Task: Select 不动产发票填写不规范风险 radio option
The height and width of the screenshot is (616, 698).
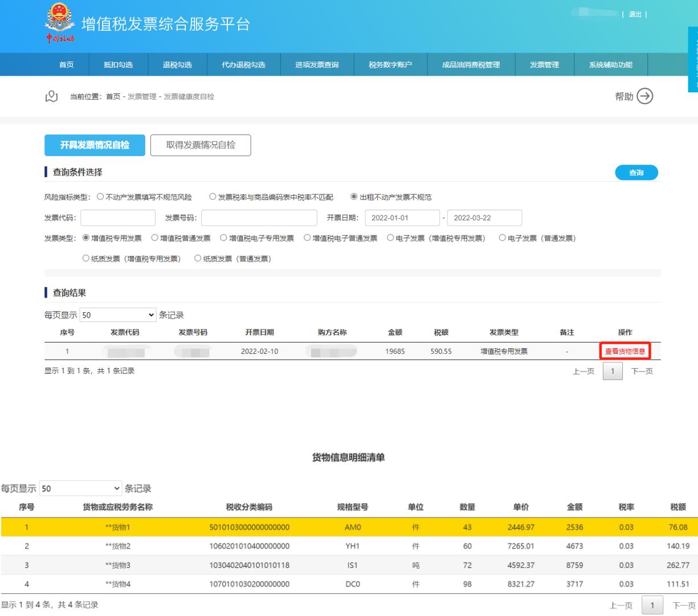Action: pyautogui.click(x=100, y=197)
